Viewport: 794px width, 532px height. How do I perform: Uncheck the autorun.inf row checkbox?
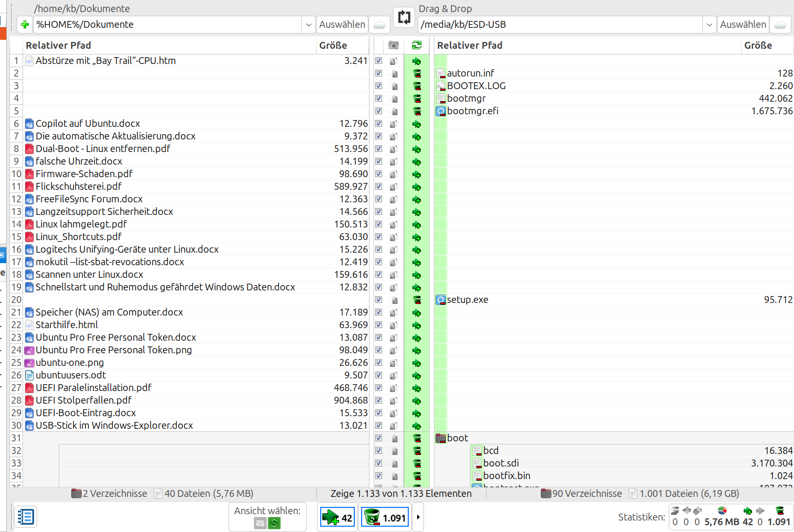(x=378, y=73)
